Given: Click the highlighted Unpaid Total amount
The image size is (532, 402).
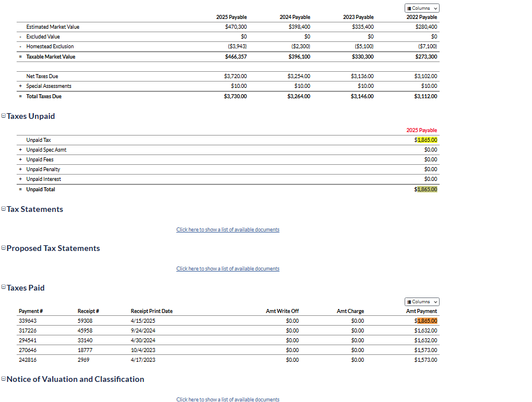Looking at the screenshot, I should click(426, 190).
